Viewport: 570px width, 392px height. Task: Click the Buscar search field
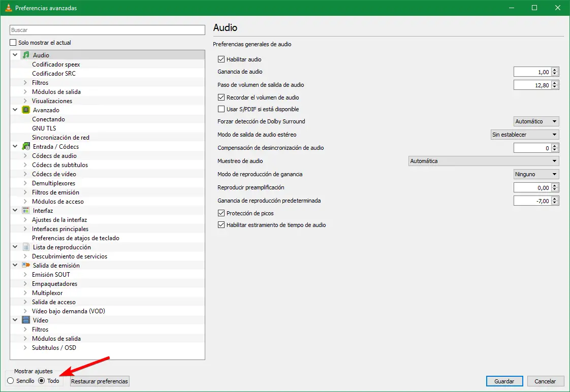coord(107,30)
